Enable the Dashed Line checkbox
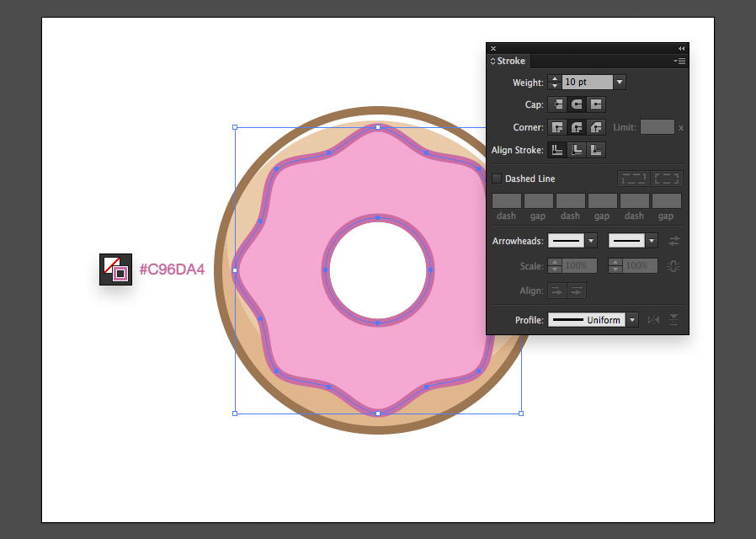The image size is (756, 539). point(497,179)
